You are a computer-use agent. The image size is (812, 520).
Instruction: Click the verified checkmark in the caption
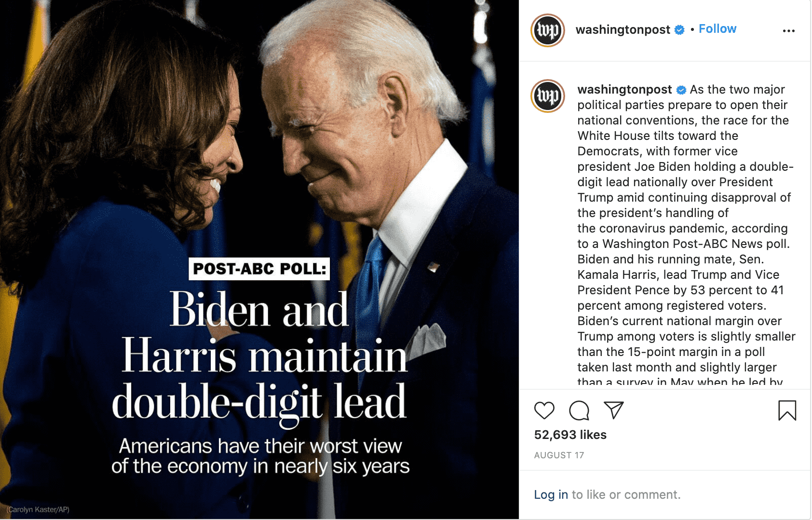pyautogui.click(x=681, y=89)
